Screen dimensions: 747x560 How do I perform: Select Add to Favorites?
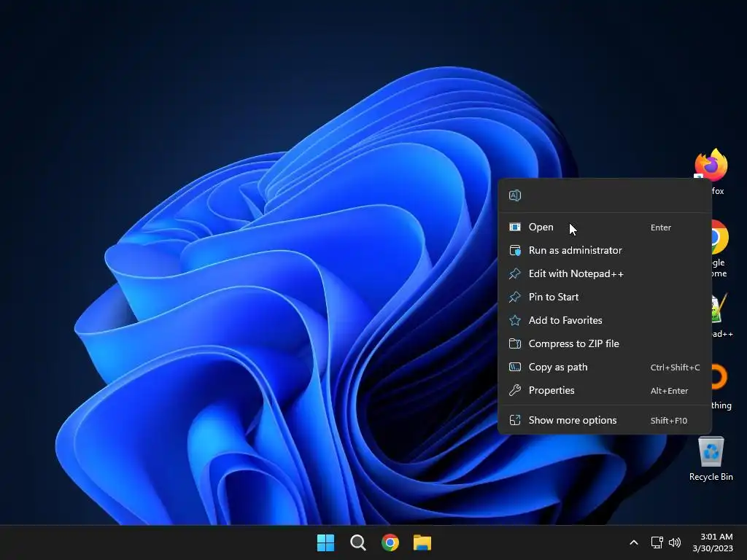click(x=605, y=321)
